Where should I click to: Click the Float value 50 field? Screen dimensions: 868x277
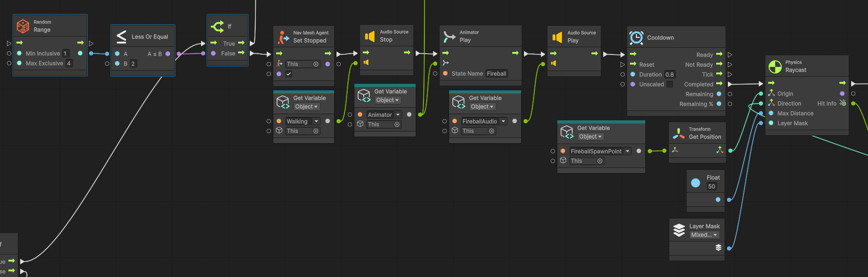pyautogui.click(x=711, y=186)
